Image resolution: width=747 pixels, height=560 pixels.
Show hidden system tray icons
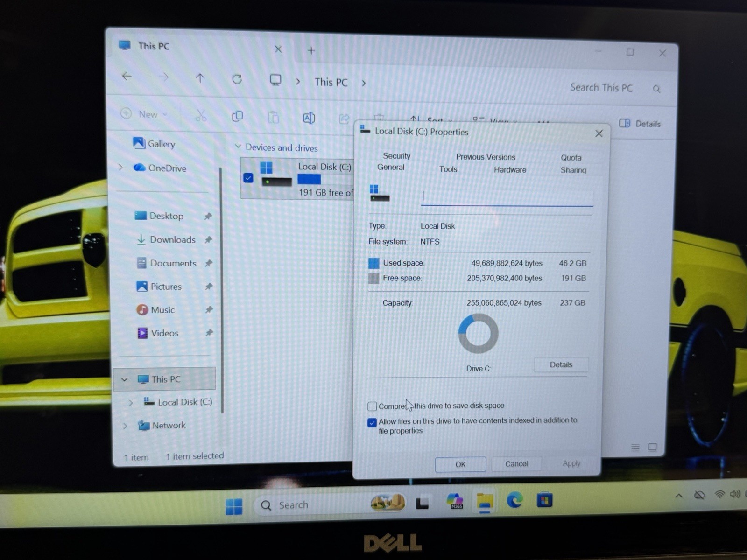pyautogui.click(x=678, y=496)
